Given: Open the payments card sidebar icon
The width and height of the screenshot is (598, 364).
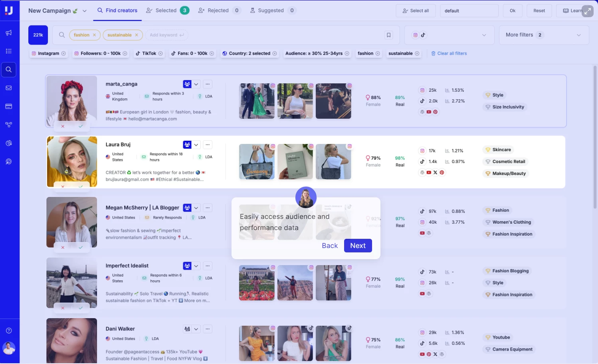Looking at the screenshot, I should tap(8, 106).
